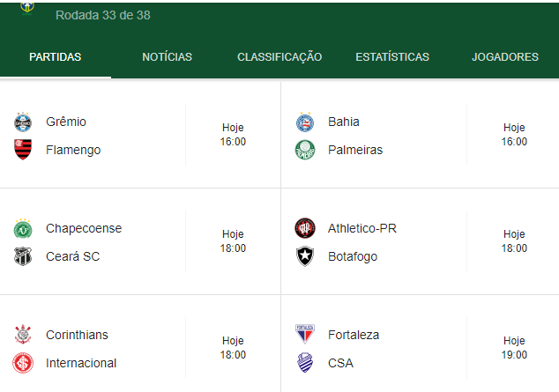The height and width of the screenshot is (392, 559).
Task: Open Corinthians vs Internacional match time
Action: (x=233, y=348)
